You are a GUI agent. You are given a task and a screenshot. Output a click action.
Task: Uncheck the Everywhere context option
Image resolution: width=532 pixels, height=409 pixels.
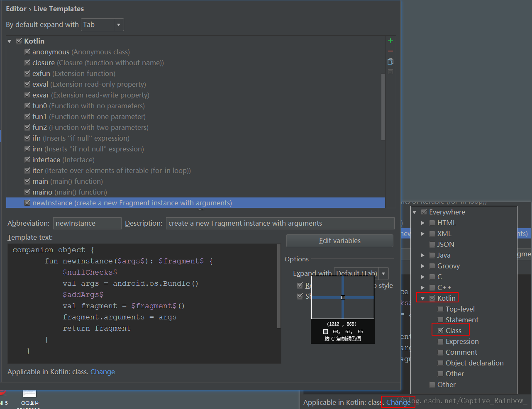click(x=424, y=212)
